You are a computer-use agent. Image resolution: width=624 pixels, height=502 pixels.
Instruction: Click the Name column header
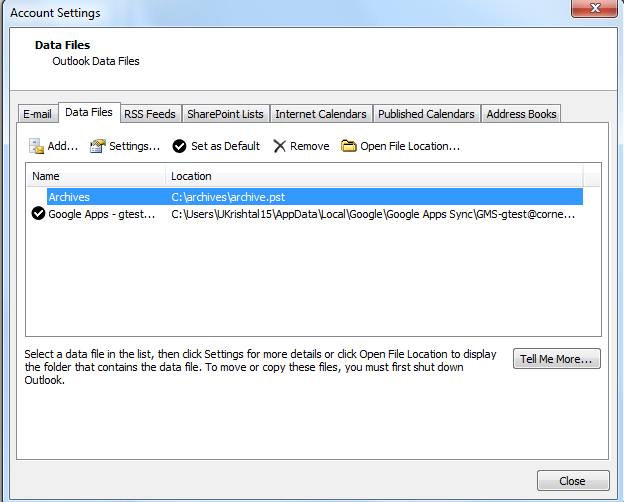(96, 176)
